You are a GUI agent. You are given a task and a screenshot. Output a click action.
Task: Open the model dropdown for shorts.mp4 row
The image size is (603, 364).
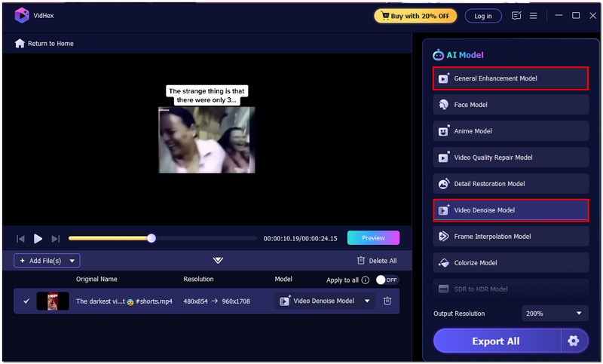pyautogui.click(x=325, y=301)
